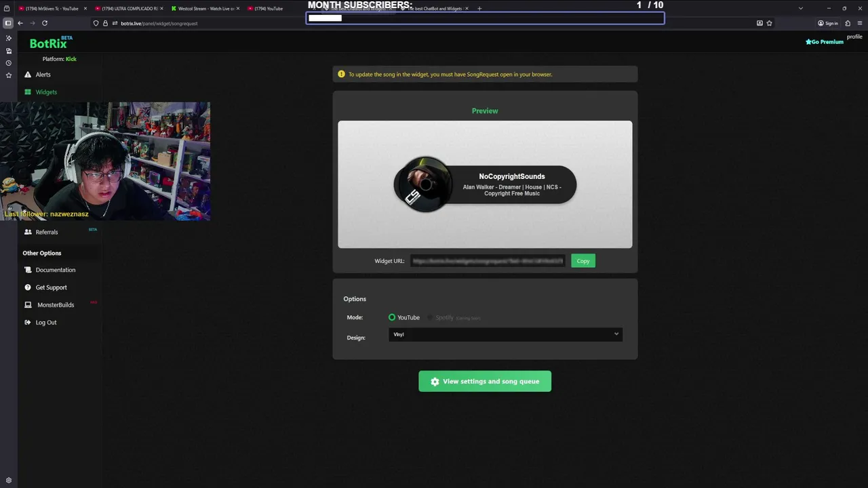Select YouTube mode radio button
The width and height of the screenshot is (868, 488).
tap(392, 317)
